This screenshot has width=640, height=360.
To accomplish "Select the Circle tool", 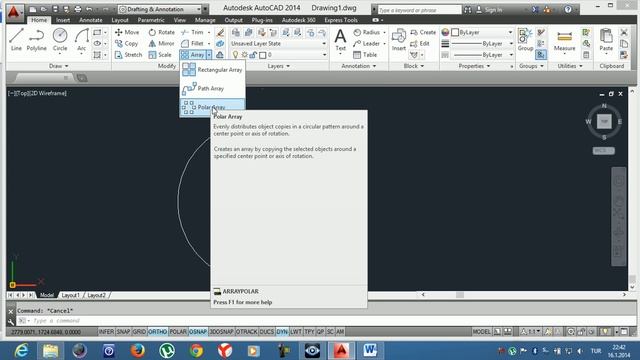I will (x=60, y=40).
